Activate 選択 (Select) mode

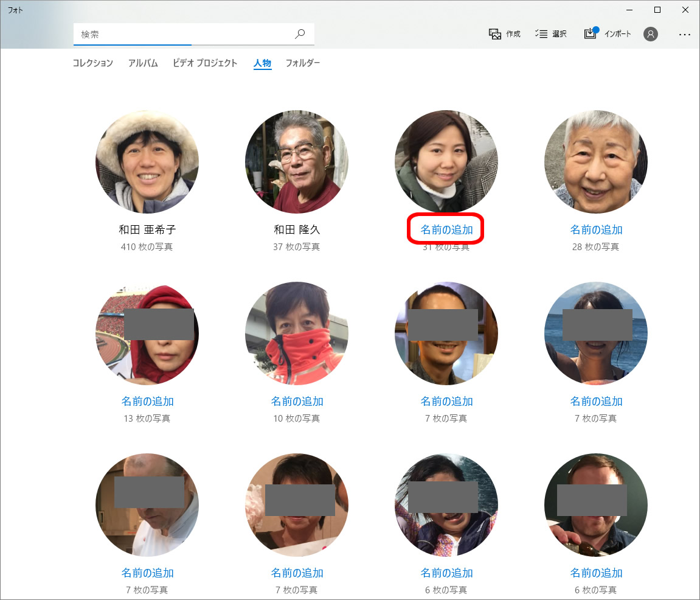(x=551, y=34)
